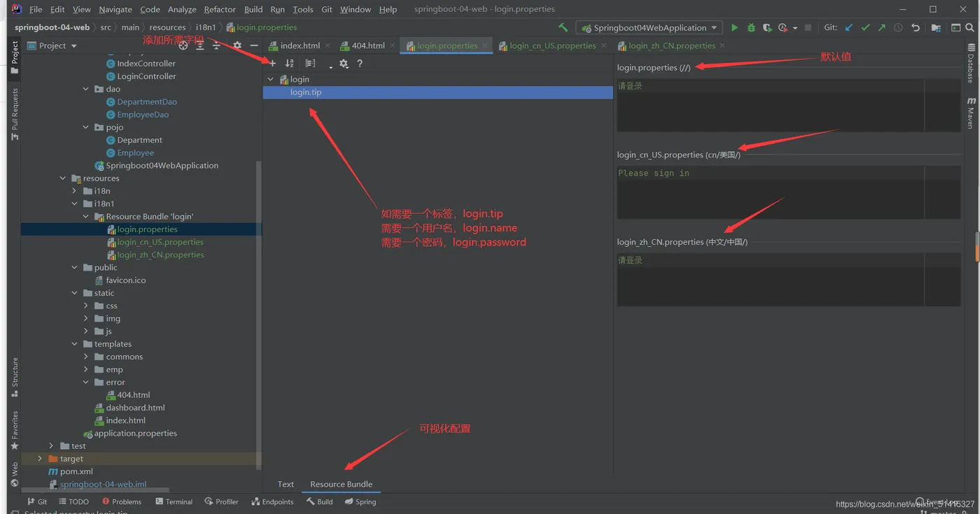Switch to login_zh_CN.properties tab
Screen dimensions: 980x514
672,45
